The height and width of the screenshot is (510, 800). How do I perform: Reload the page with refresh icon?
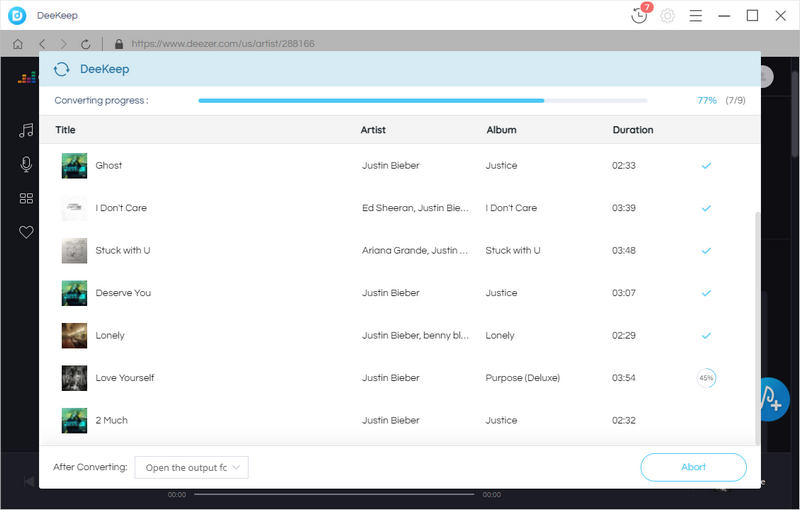[86, 44]
